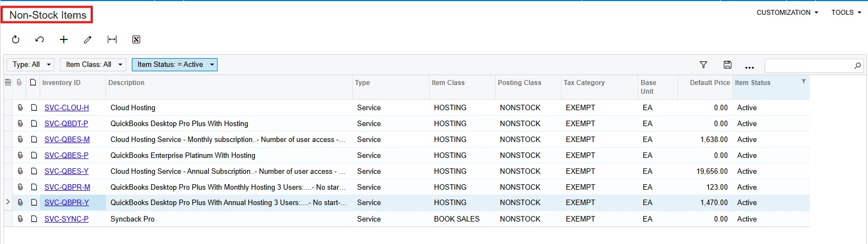
Task: Add a new record with plus icon
Action: (64, 39)
